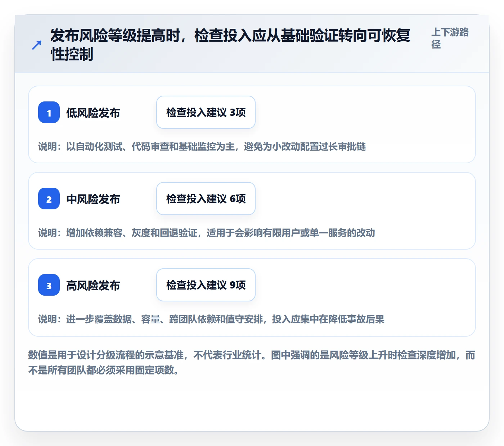The image size is (504, 446).
Task: Click the 中风险发布 heading
Action: (x=93, y=199)
